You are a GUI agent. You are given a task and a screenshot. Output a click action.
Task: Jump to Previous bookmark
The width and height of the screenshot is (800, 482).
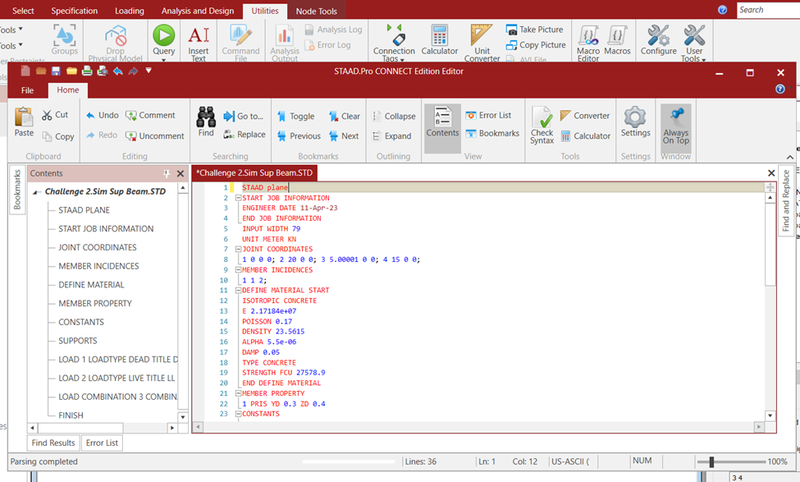point(299,136)
